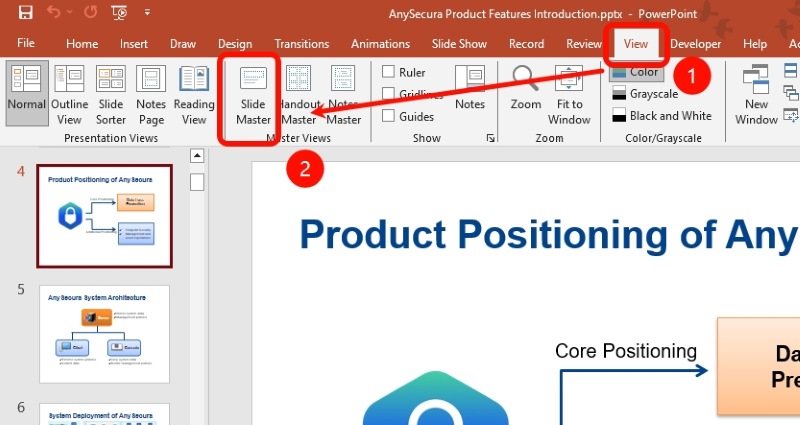Open Handout Master view

(x=299, y=96)
